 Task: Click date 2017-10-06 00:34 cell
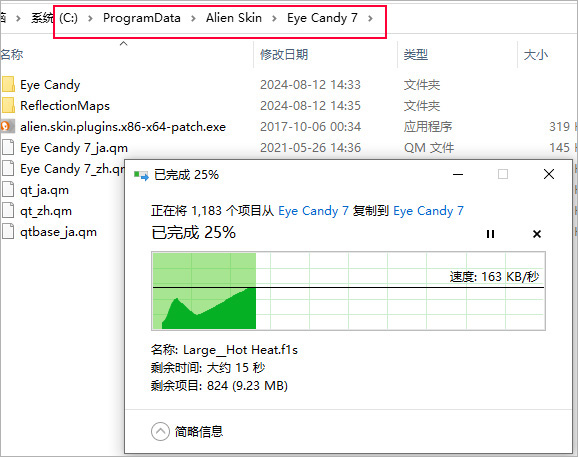(x=310, y=127)
